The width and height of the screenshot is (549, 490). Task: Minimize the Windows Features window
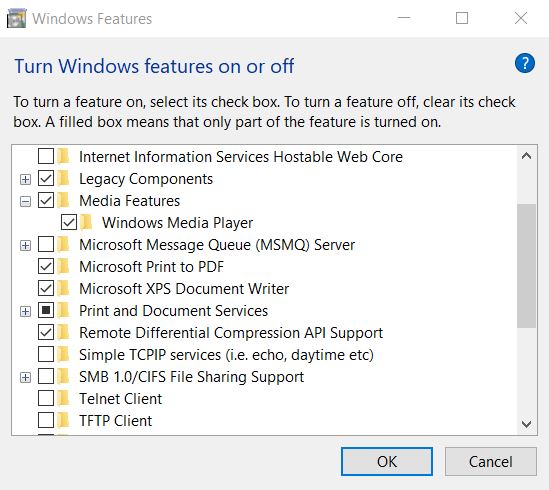(404, 18)
